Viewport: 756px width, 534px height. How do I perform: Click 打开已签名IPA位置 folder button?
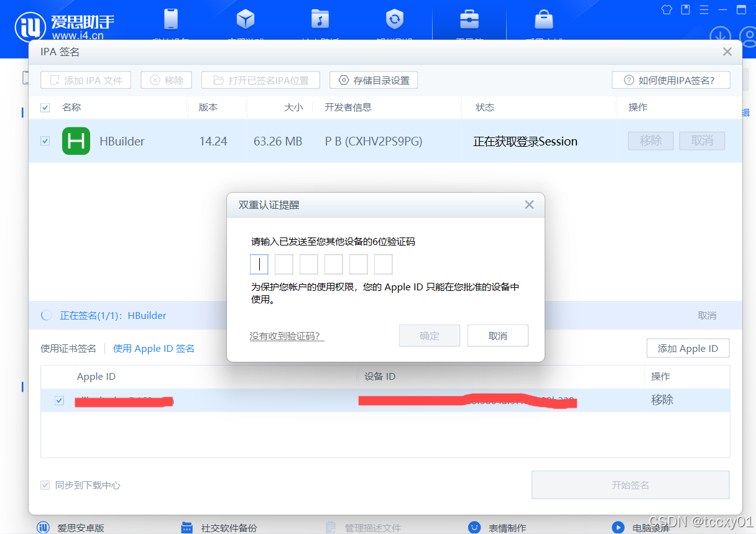(260, 80)
